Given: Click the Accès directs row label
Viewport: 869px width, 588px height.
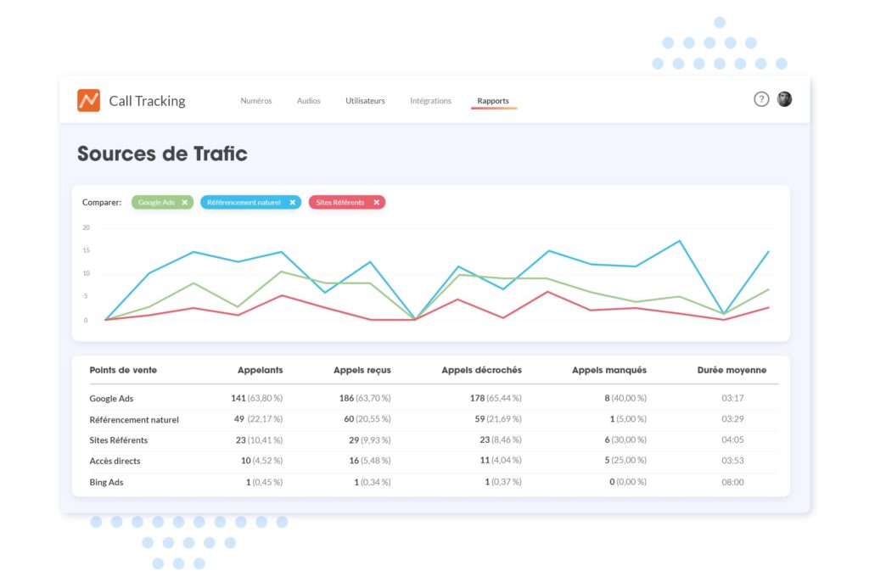Looking at the screenshot, I should tap(115, 461).
